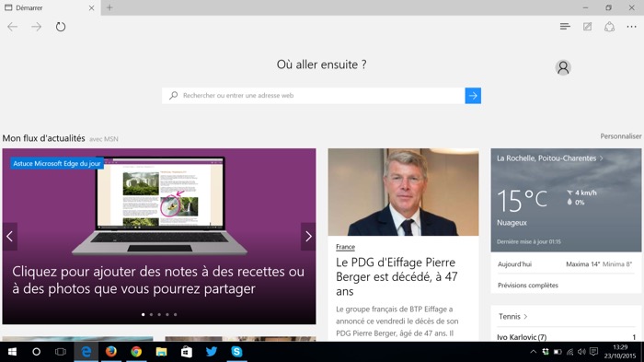Click the magnifier icon in search box

pyautogui.click(x=173, y=96)
